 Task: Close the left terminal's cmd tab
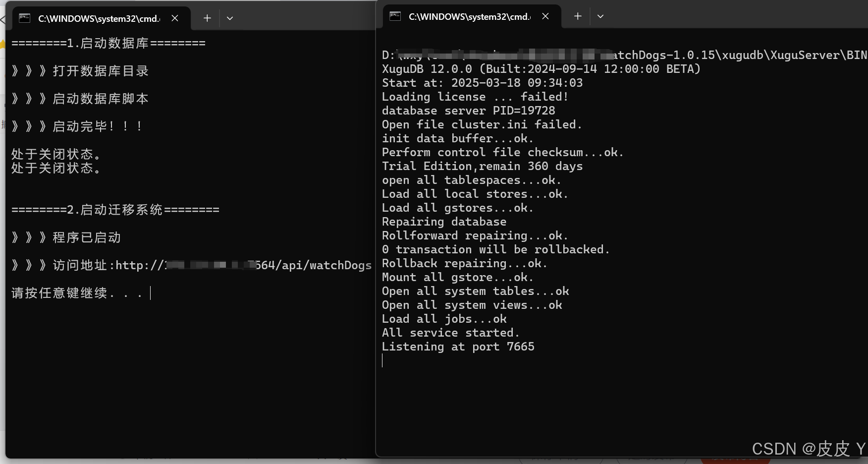(175, 18)
